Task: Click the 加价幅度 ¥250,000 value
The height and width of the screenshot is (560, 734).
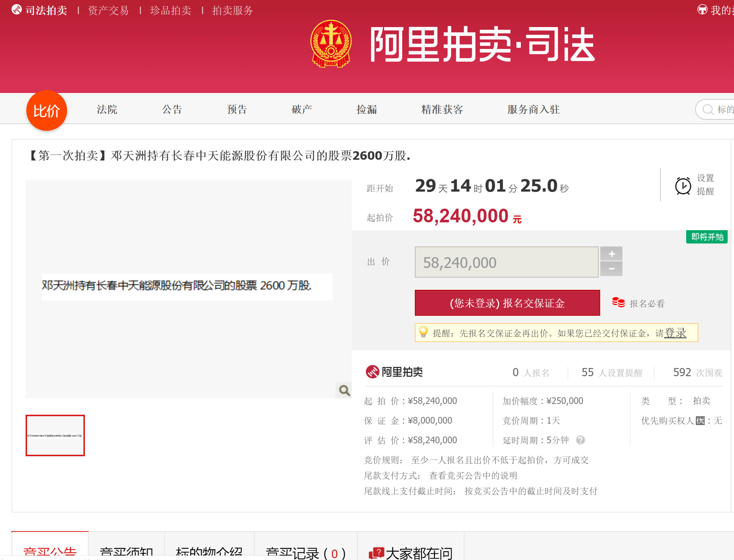Action: 565,401
